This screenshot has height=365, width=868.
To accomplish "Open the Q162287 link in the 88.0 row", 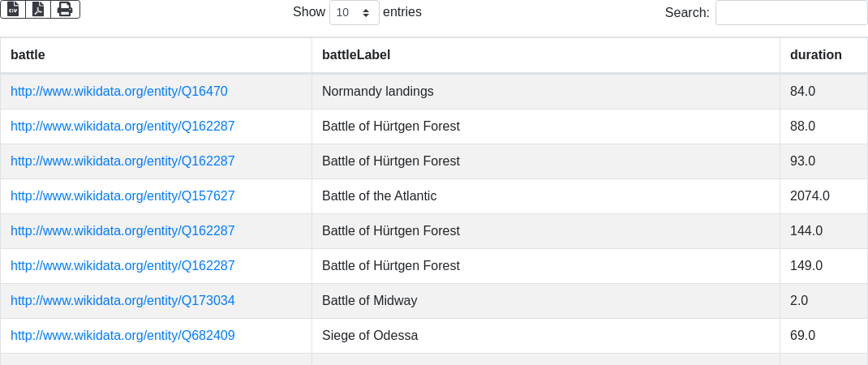I will [122, 127].
